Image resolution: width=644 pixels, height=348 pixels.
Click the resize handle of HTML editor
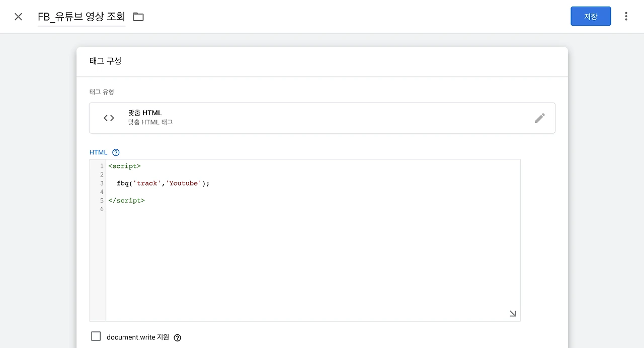(513, 314)
